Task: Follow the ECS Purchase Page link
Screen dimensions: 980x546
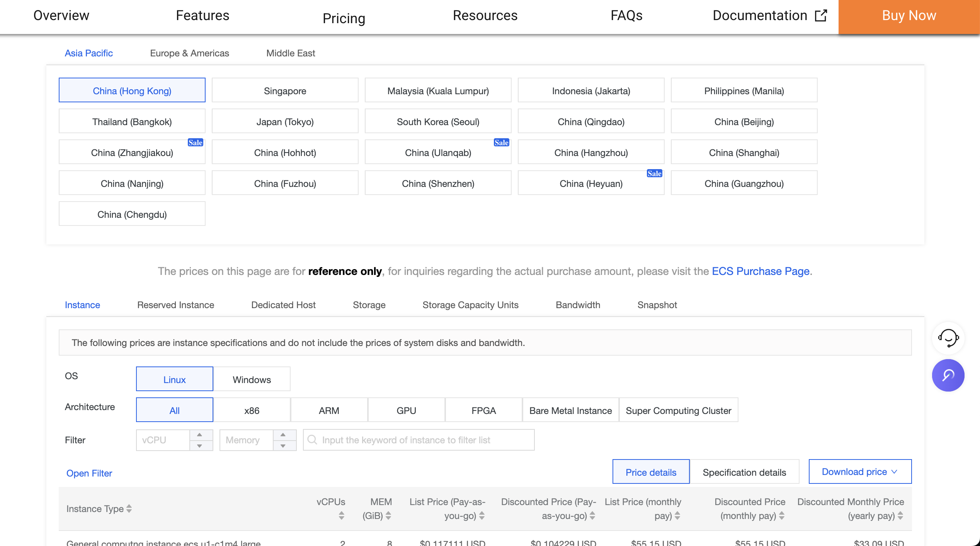Action: (760, 271)
